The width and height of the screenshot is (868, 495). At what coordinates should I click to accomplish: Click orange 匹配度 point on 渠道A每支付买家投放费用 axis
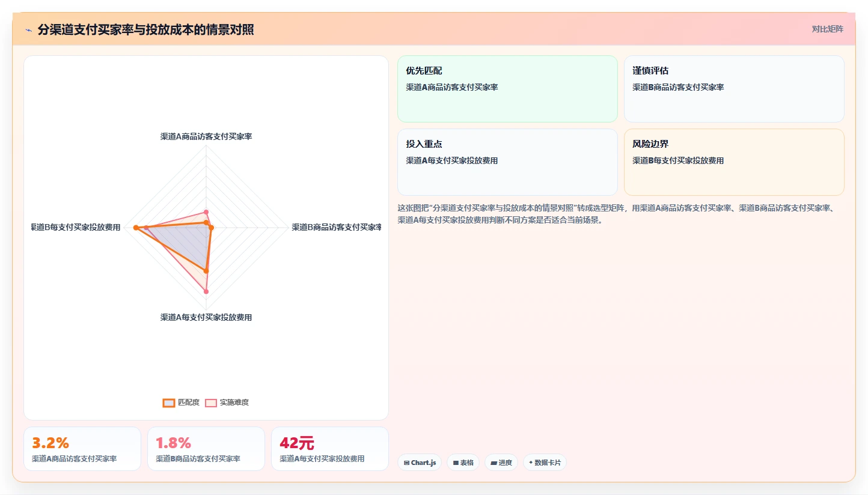(x=206, y=271)
